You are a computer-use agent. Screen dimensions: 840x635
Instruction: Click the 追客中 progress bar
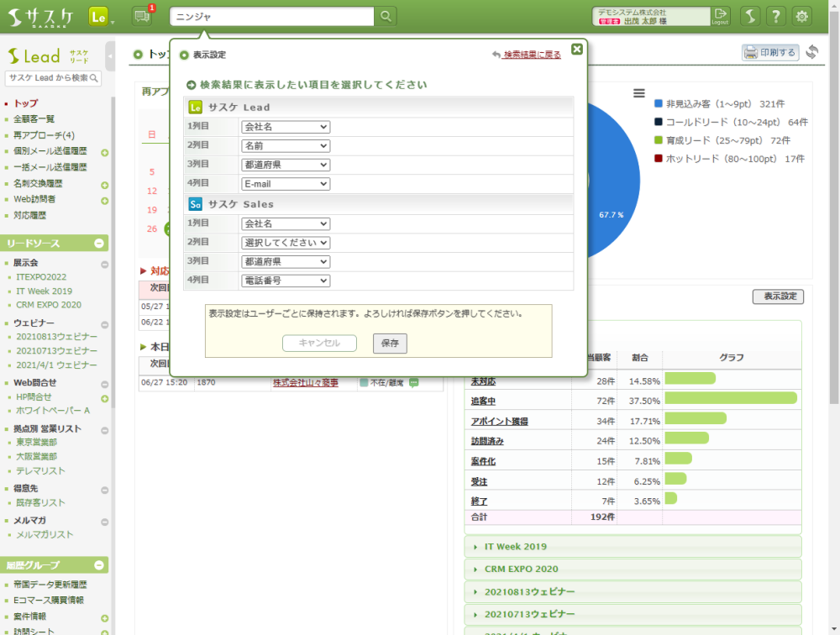[x=730, y=400]
